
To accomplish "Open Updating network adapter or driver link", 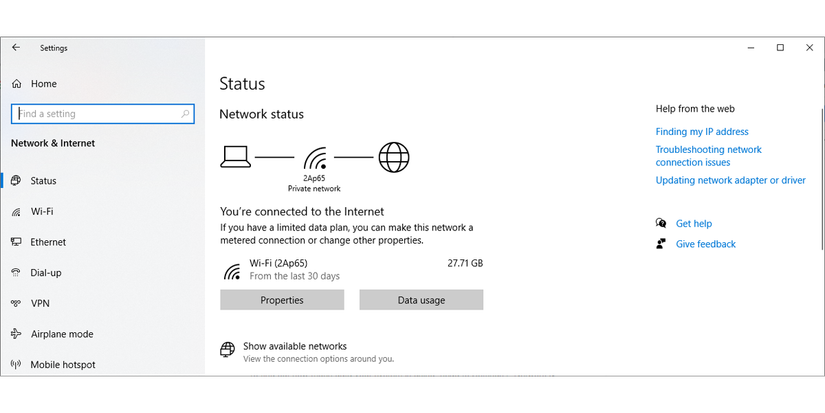I will (x=730, y=181).
